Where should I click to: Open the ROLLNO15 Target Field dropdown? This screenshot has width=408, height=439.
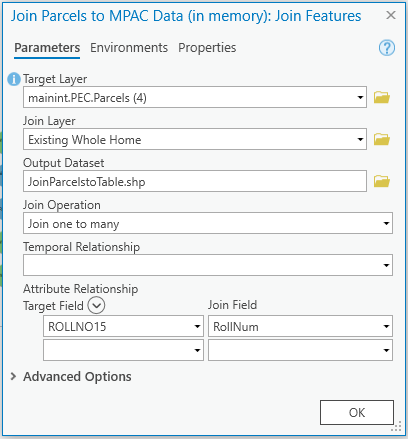click(x=123, y=326)
